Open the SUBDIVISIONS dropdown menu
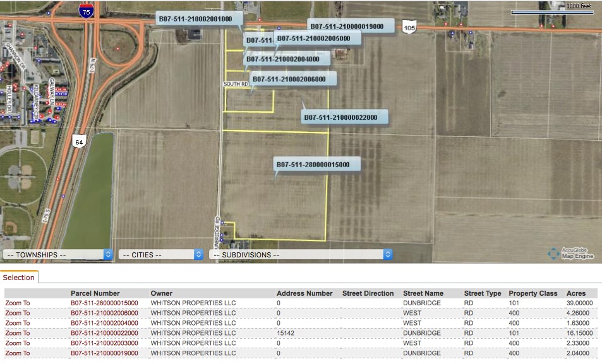 (x=301, y=255)
